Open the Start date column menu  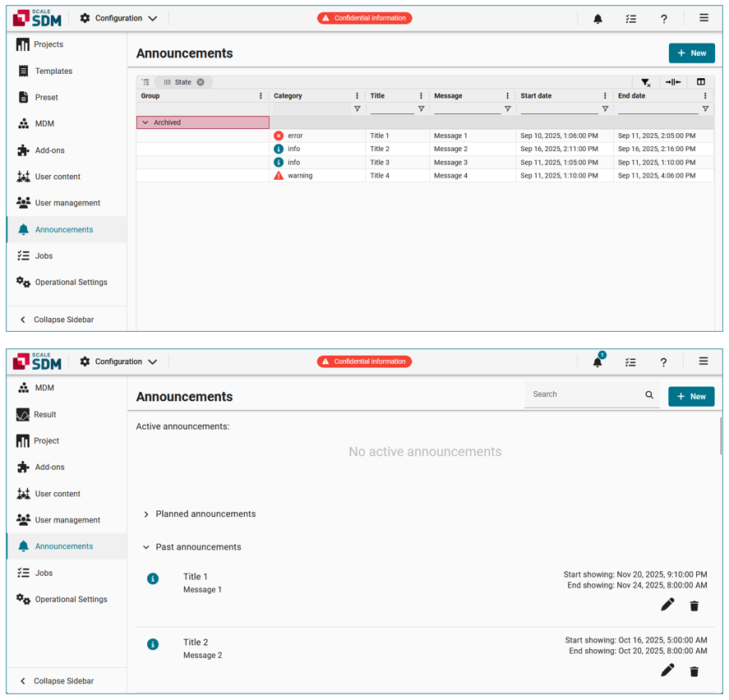pyautogui.click(x=605, y=96)
